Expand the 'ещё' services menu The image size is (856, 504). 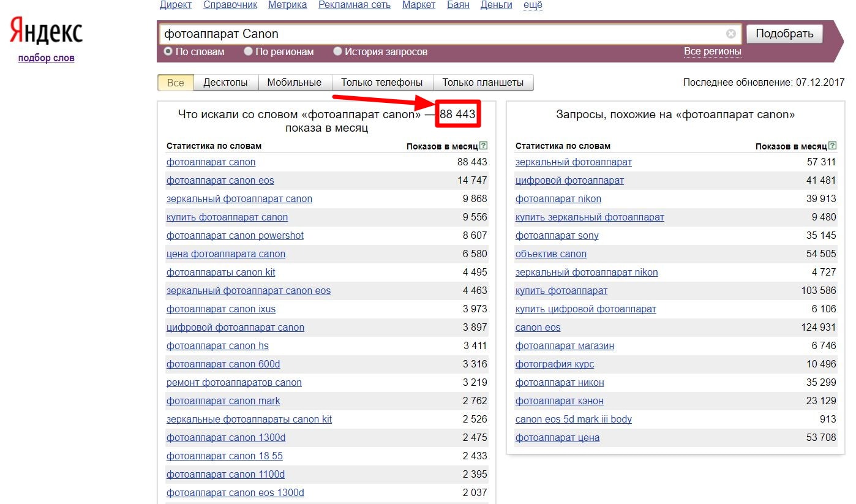533,5
